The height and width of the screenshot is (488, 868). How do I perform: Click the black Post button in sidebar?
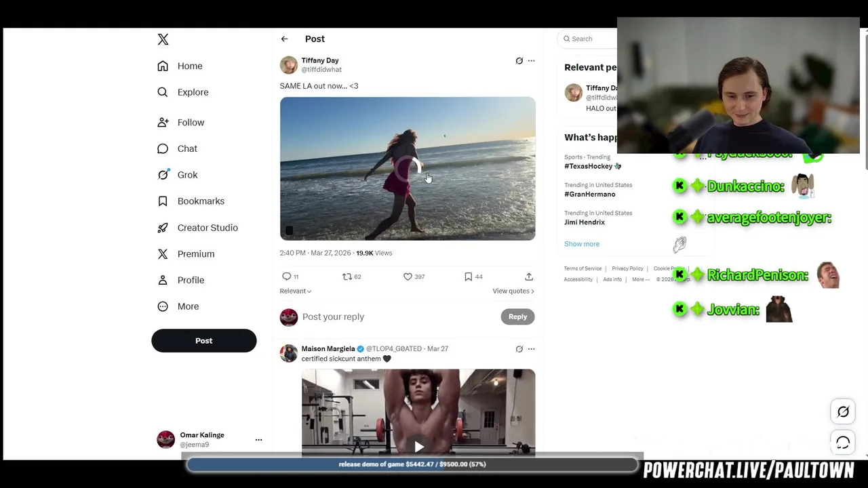point(204,341)
